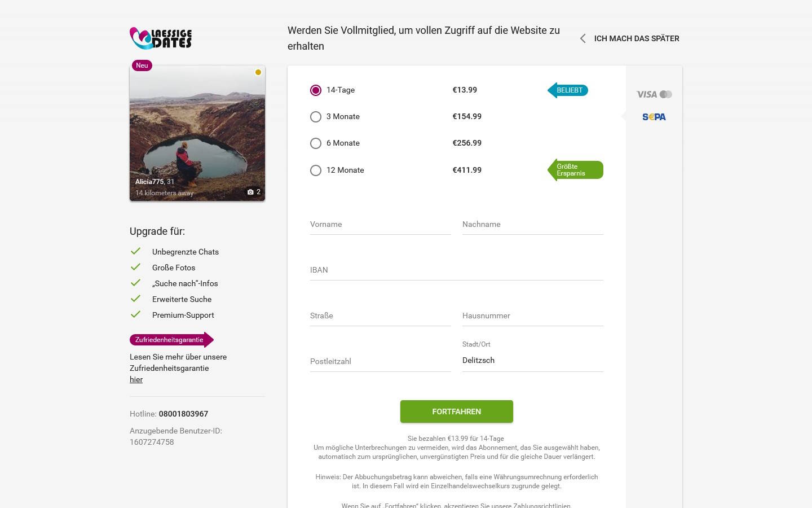Click the Mastercard payment icon

665,94
